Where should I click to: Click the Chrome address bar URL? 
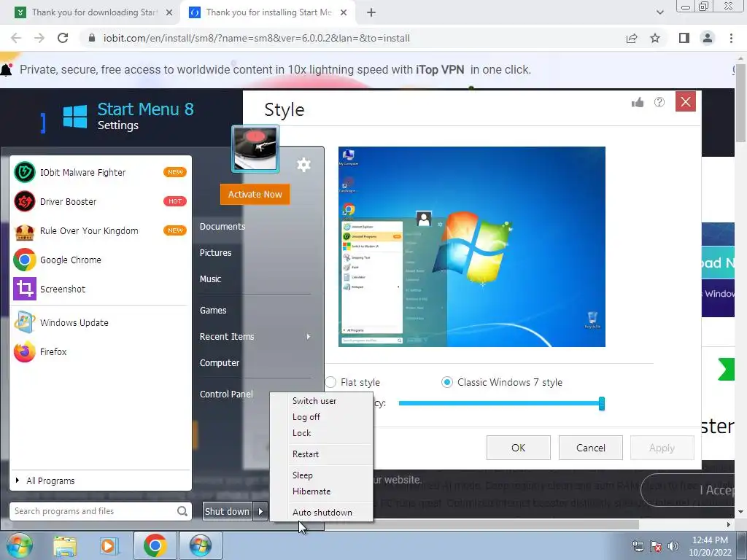[256, 38]
